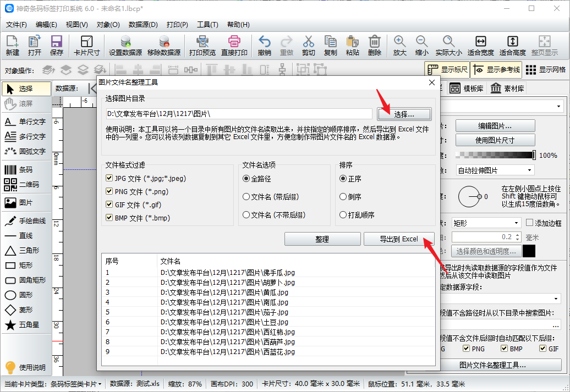This screenshot has width=570, height=392.
Task: Uncheck the JPG 文件 filter checkbox
Action: [x=109, y=178]
